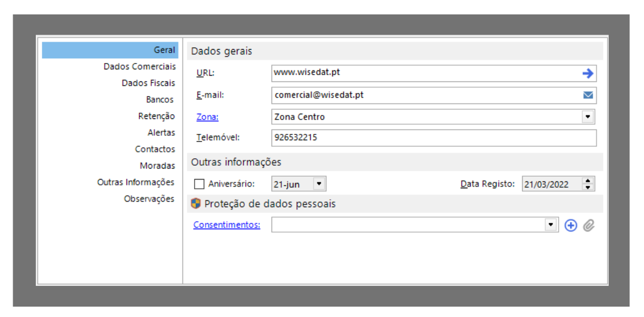Click the shield icon beside Proteção de dados
Image resolution: width=644 pixels, height=317 pixels.
(196, 204)
